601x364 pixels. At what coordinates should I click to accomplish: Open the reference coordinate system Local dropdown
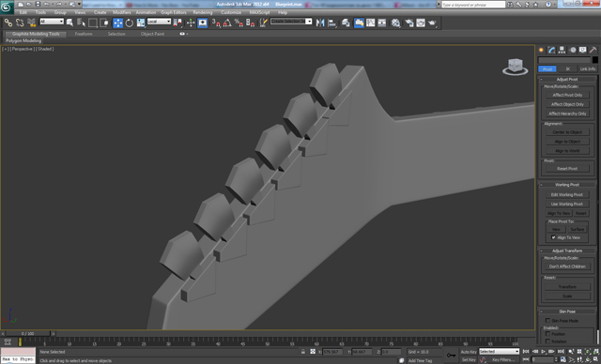pos(159,22)
